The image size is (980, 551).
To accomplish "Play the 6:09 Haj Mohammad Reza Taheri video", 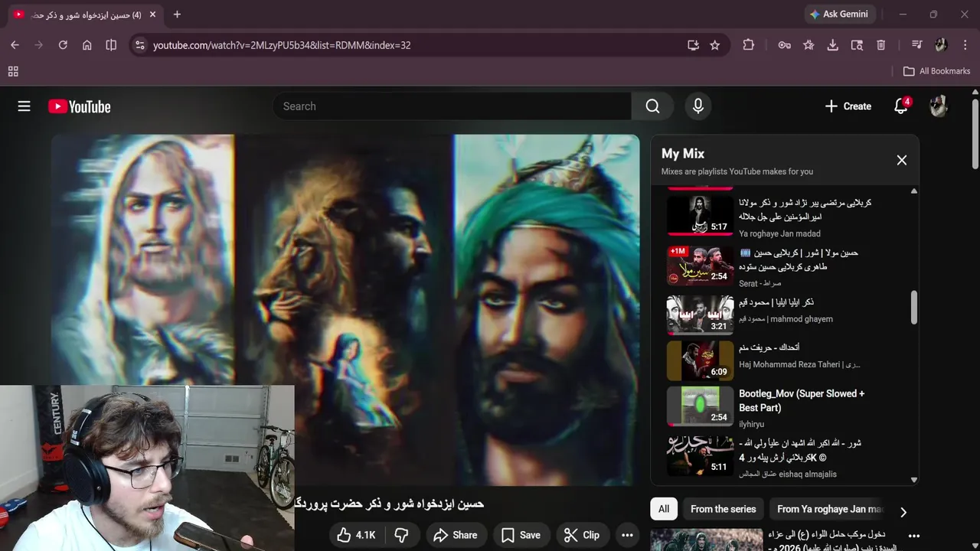I will pyautogui.click(x=784, y=360).
